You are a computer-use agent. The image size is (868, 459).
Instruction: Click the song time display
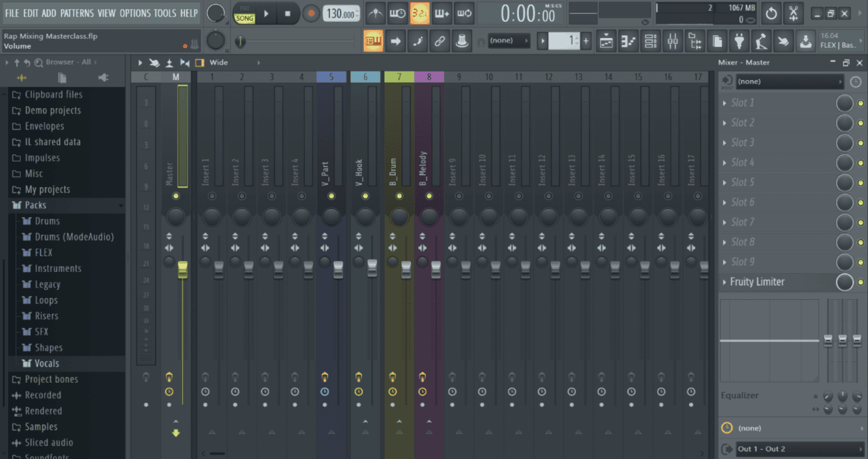(527, 13)
